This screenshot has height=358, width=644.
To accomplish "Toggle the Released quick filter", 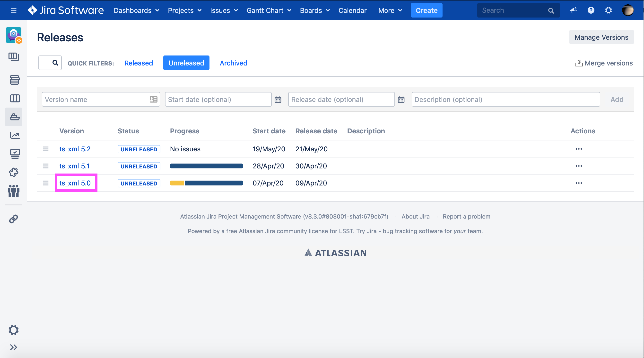I will [x=139, y=63].
